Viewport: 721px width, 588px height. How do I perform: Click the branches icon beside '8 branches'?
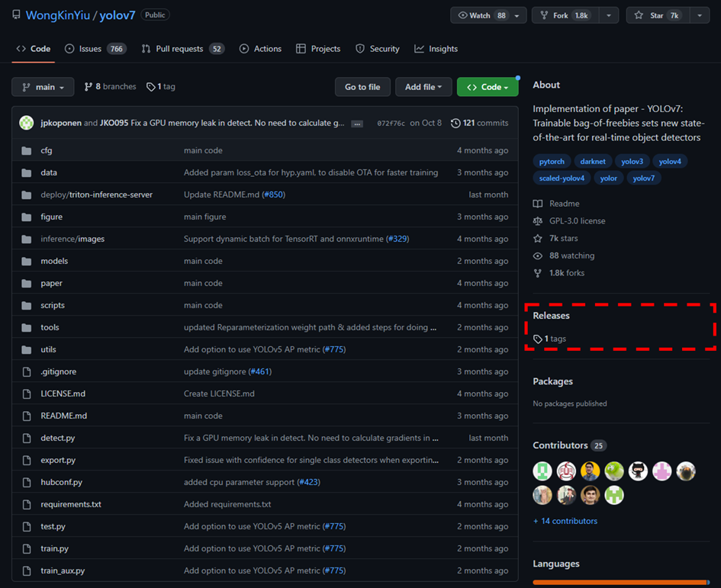[x=89, y=87]
